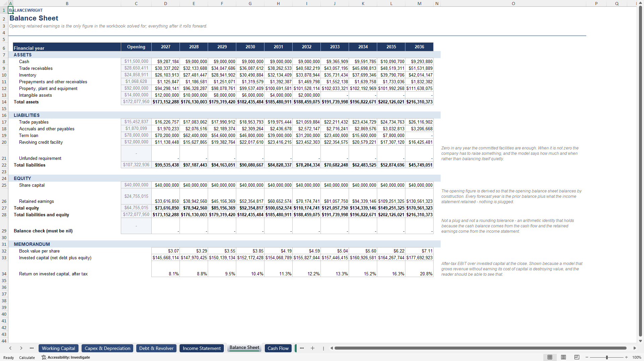Click the horizontal scrollbar thumb
Image resolution: width=644 pixels, height=361 pixels.
pyautogui.click(x=480, y=348)
